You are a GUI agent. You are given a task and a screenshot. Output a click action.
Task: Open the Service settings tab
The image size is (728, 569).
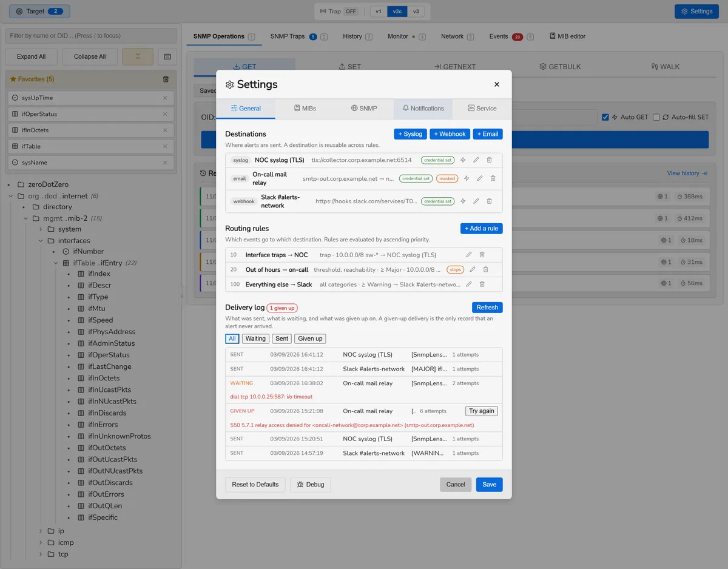482,109
